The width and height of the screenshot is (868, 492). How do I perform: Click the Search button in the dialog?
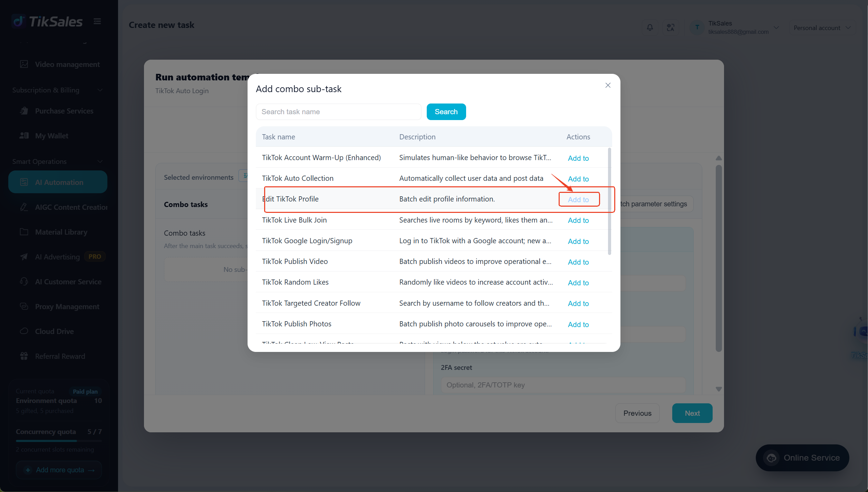tap(446, 112)
